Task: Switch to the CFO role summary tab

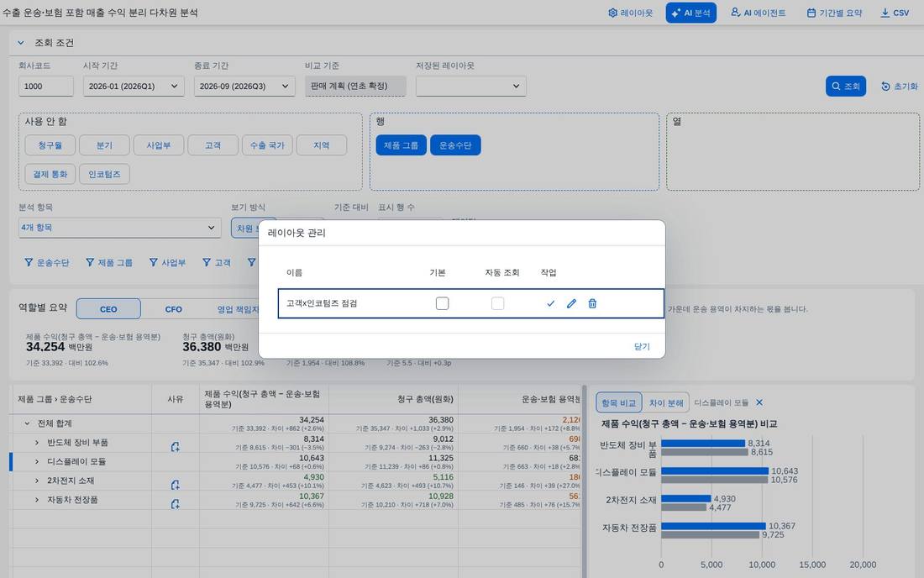Action: point(173,308)
